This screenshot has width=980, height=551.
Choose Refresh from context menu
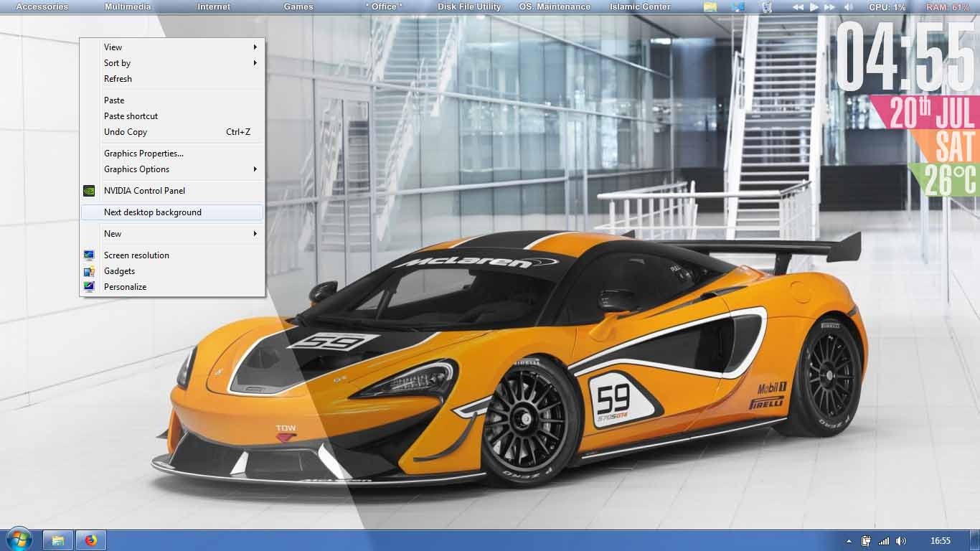click(x=172, y=79)
